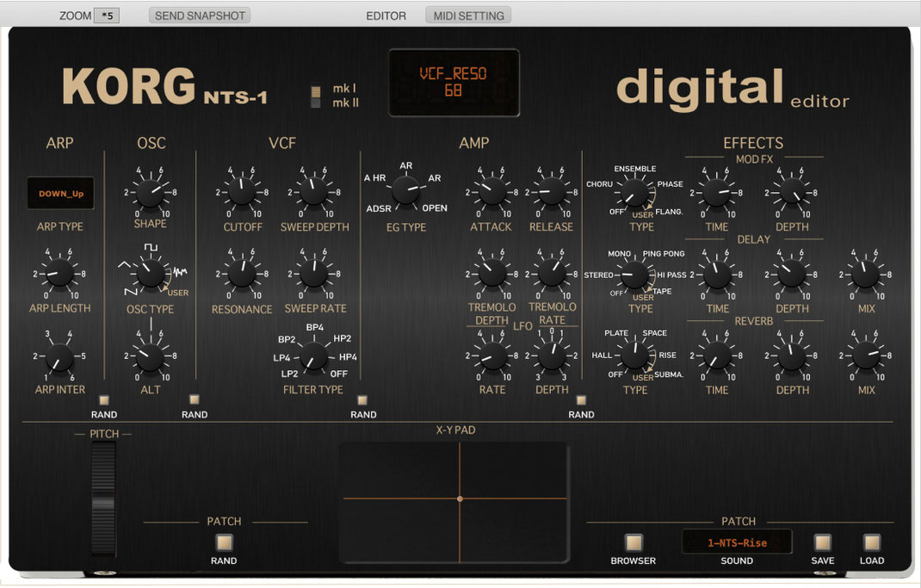Open the ZOOM *5 selector
This screenshot has width=921, height=588.
click(107, 15)
